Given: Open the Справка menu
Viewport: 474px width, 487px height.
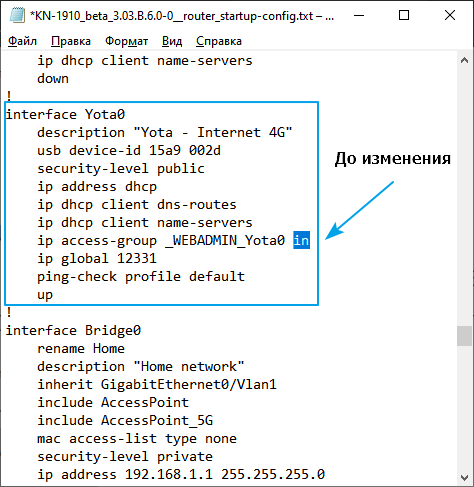Looking at the screenshot, I should point(219,41).
